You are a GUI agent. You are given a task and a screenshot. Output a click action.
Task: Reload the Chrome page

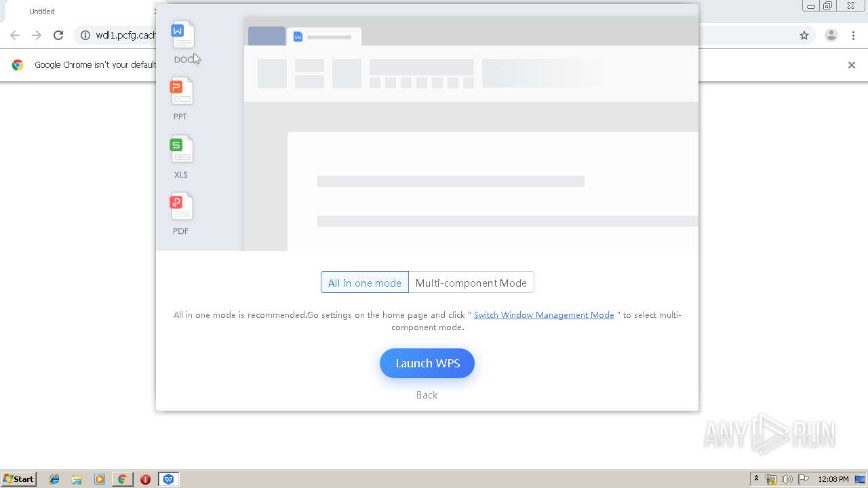tap(58, 35)
